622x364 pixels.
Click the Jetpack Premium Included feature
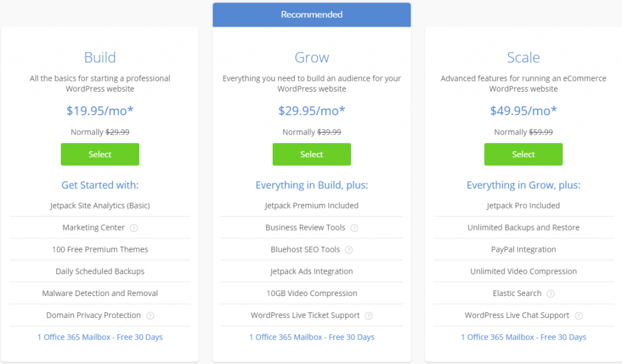tap(312, 206)
